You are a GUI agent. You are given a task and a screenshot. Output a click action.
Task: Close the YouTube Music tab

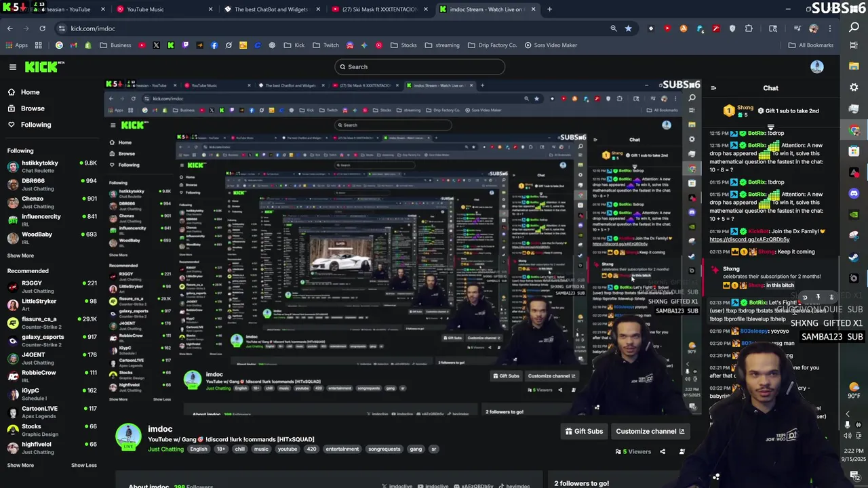pos(210,9)
